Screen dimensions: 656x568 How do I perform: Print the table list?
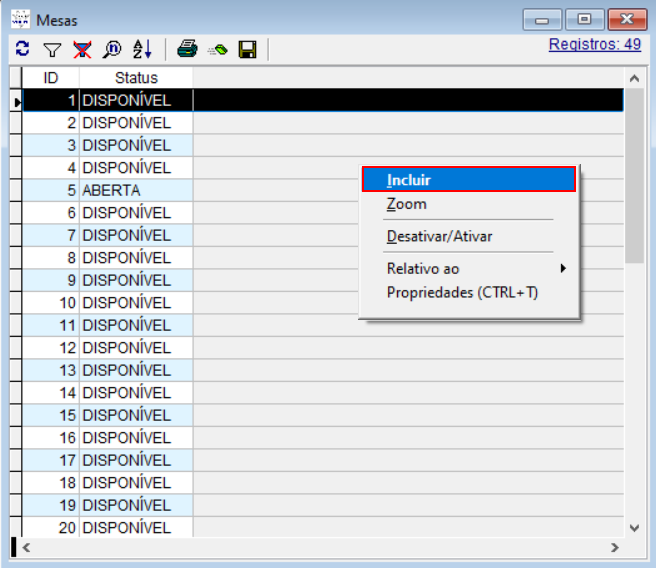[187, 49]
